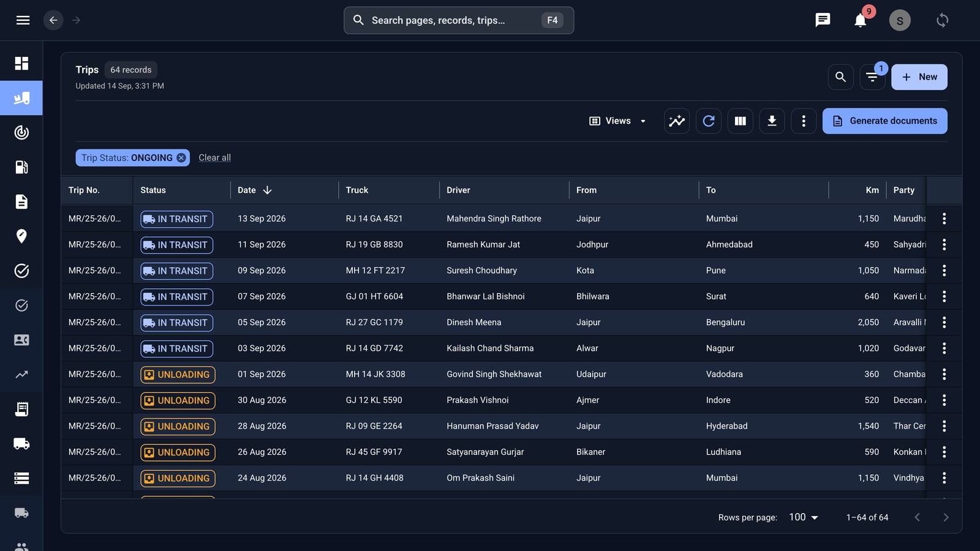Open the column chooser icon
The width and height of the screenshot is (980, 551).
click(741, 121)
